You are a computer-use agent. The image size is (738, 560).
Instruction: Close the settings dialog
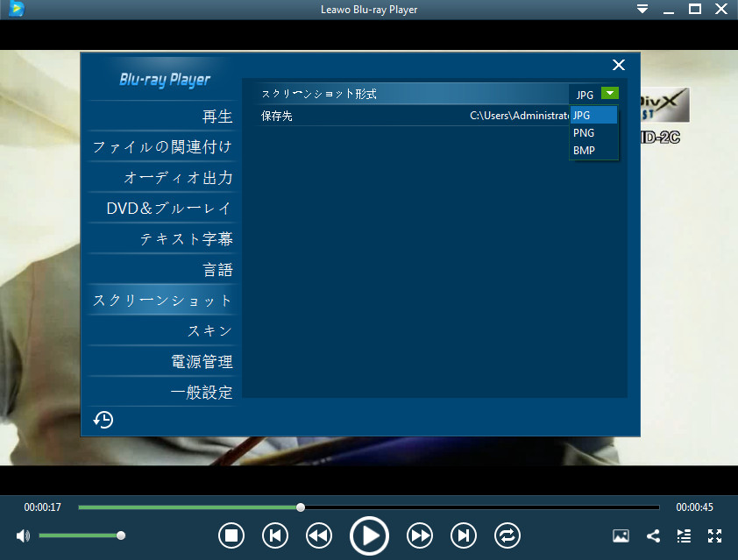(x=619, y=65)
